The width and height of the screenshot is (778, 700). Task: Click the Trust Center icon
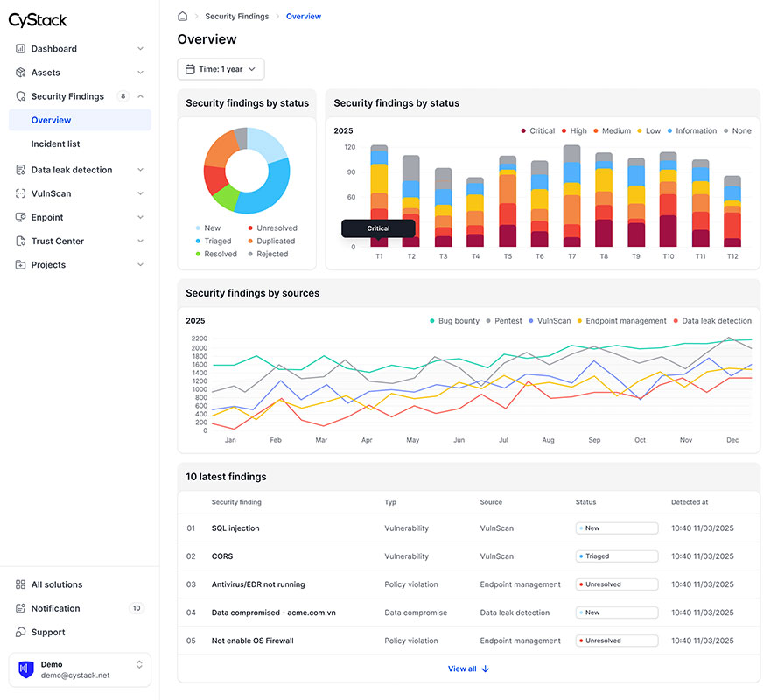[x=21, y=241]
